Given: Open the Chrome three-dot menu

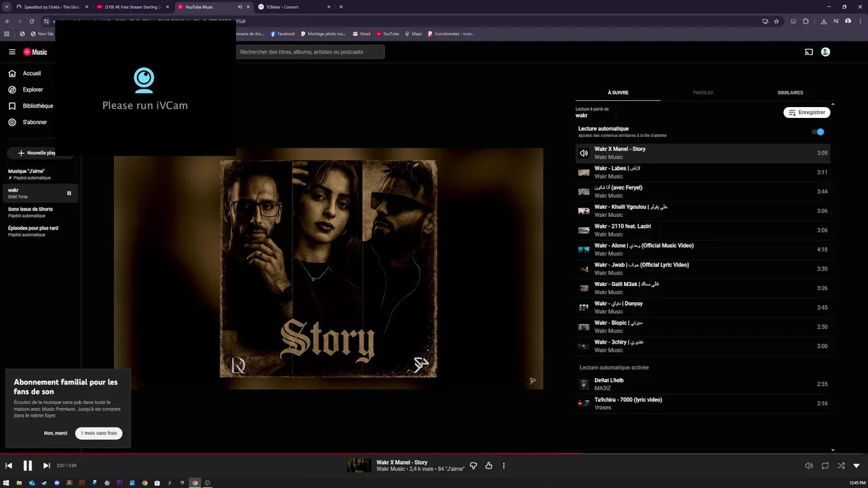Looking at the screenshot, I should [x=860, y=21].
